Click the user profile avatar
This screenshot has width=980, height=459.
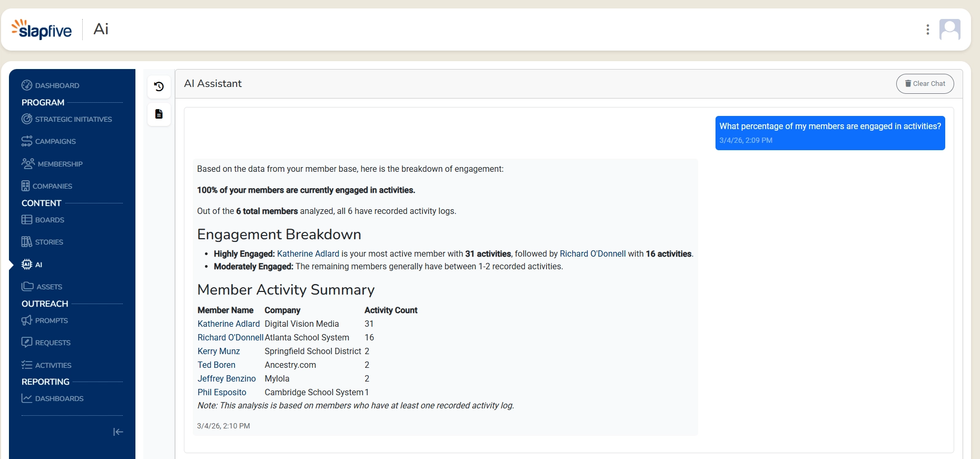[x=949, y=30]
